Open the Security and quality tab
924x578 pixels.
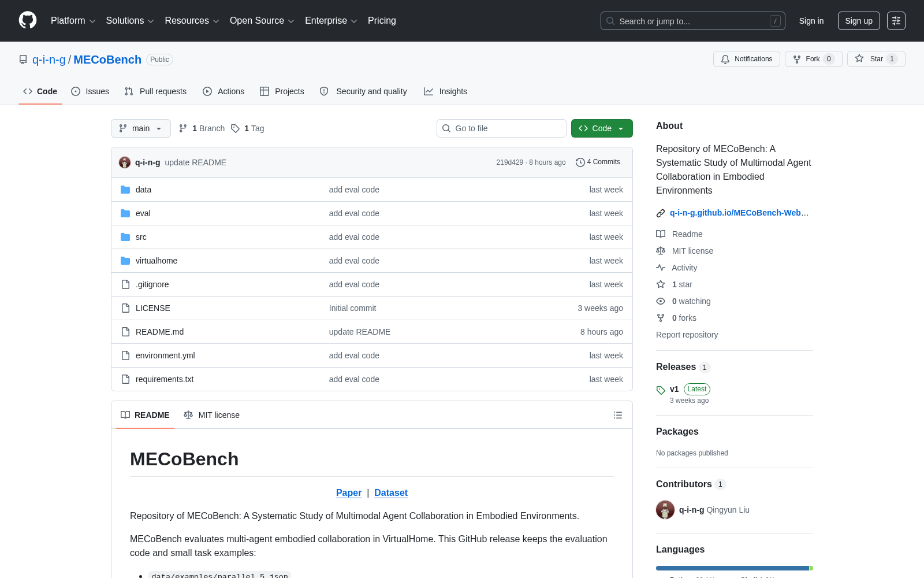363,91
